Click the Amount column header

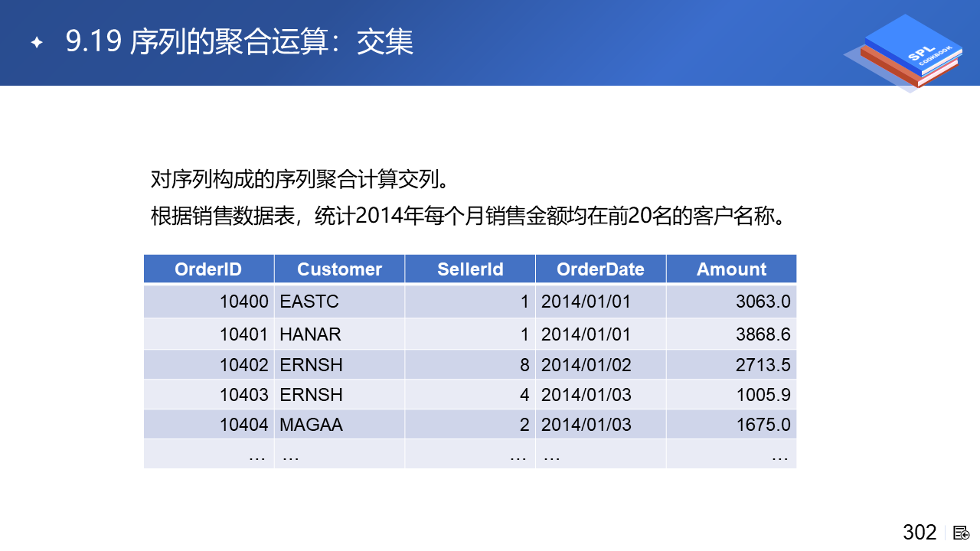click(731, 269)
